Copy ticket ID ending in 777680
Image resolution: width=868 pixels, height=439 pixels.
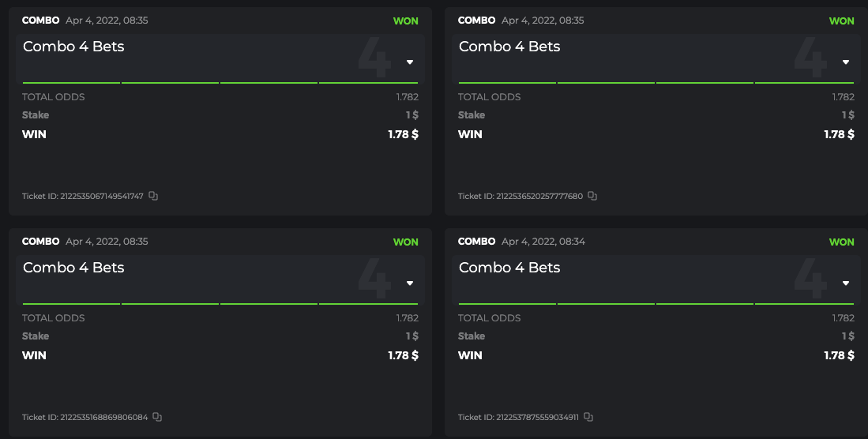[x=592, y=196]
